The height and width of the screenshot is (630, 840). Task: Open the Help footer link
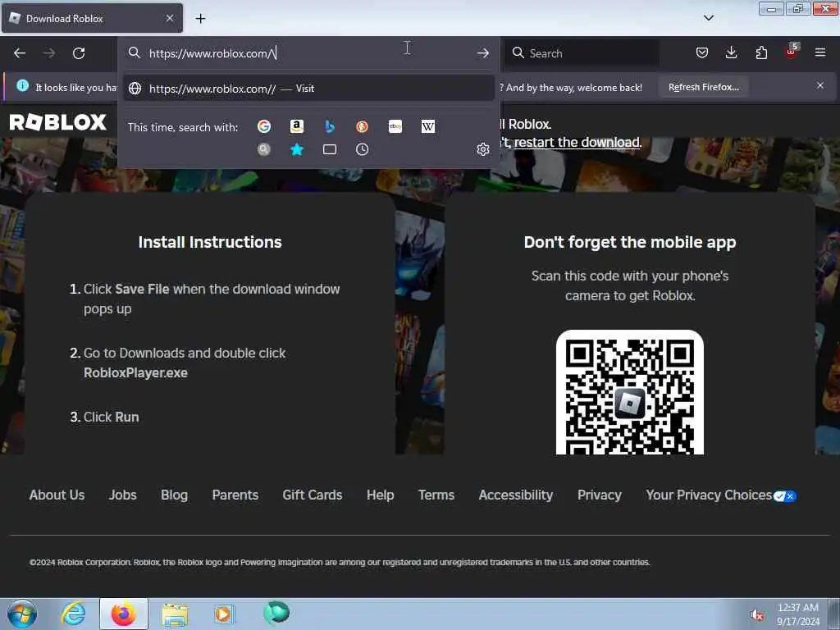381,495
